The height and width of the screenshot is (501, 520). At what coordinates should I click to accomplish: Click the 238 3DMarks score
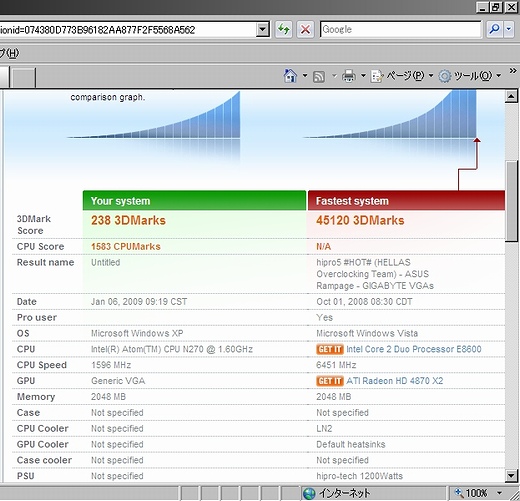pyautogui.click(x=128, y=220)
